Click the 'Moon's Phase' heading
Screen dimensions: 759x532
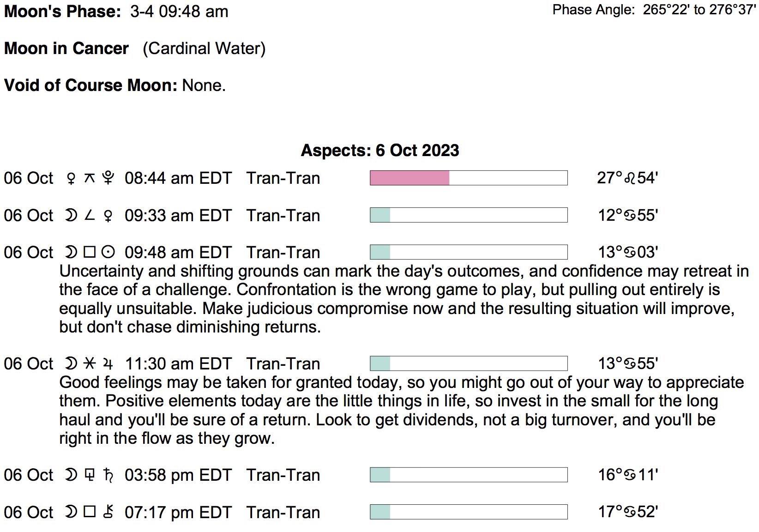pyautogui.click(x=62, y=12)
